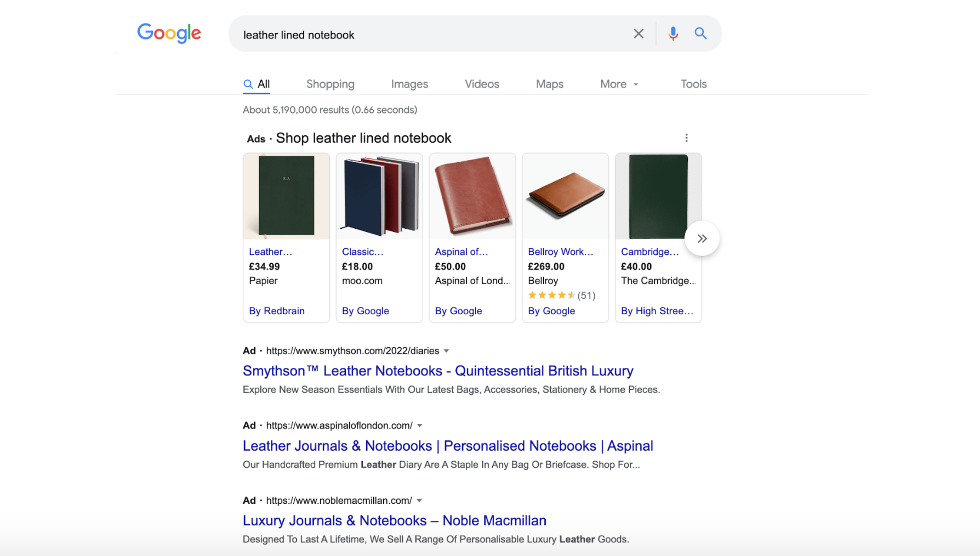This screenshot has width=980, height=556.
Task: Click the 'Shop leather lined notebook' heading
Action: [x=363, y=138]
